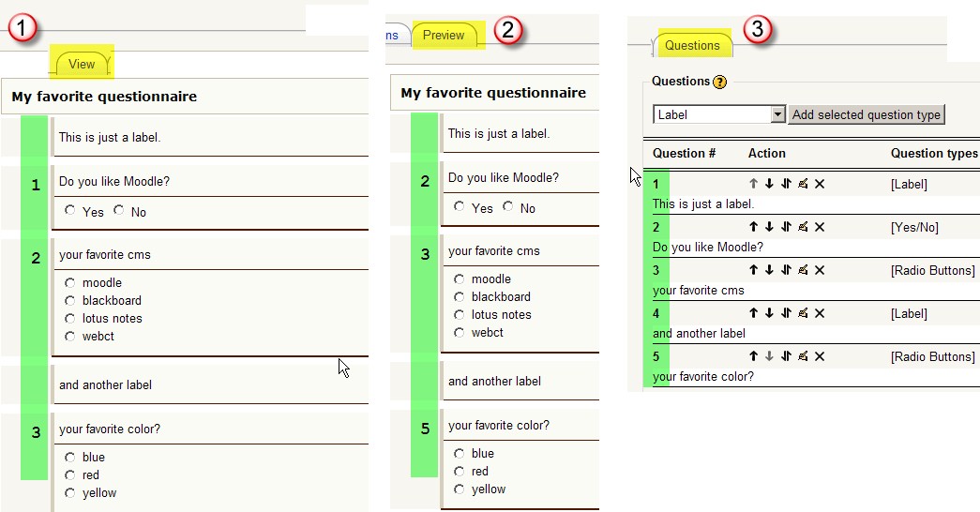
Task: Select Yes radio under View tab questionnaire
Action: coord(70,211)
